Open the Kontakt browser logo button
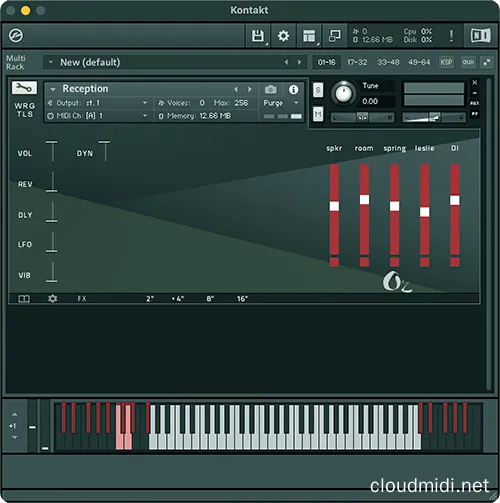500x503 pixels. pos(16,36)
